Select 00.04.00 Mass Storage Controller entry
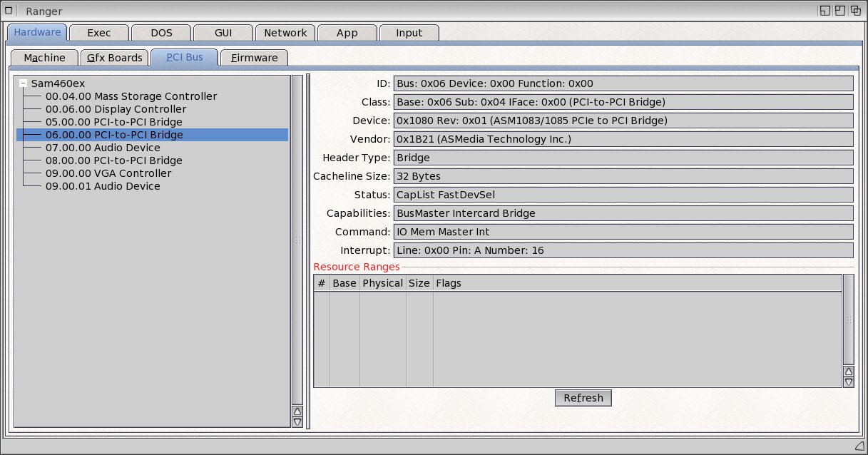868x455 pixels. pos(131,96)
